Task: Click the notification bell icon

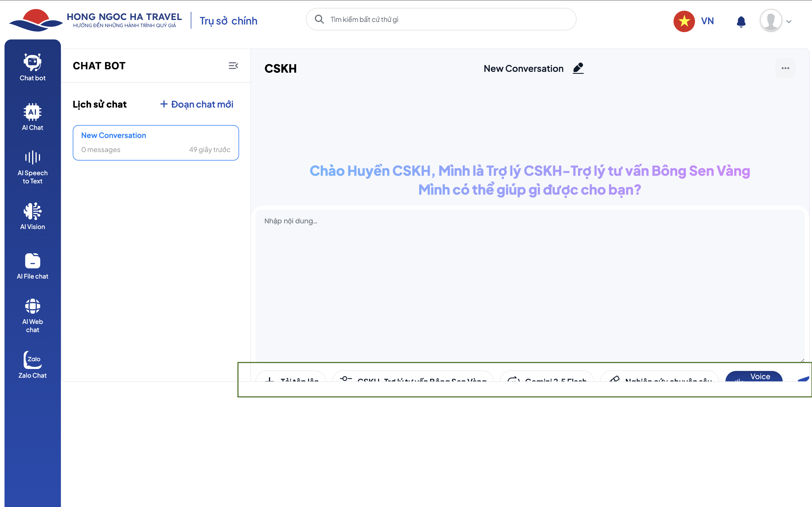Action: (741, 21)
